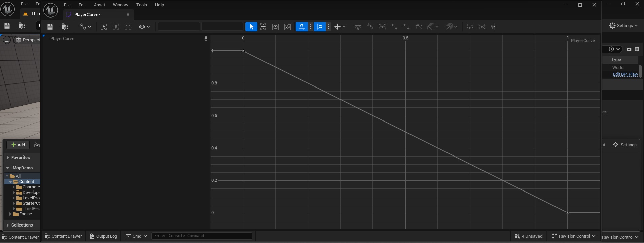This screenshot has height=243, width=644.
Task: Select the Transform tool in curve toolbar
Action: 263,27
